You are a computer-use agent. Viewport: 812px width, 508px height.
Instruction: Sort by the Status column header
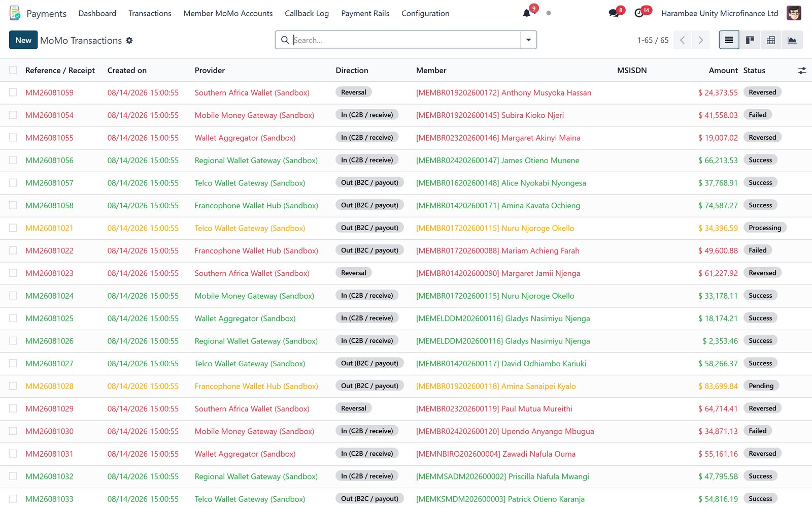click(754, 71)
